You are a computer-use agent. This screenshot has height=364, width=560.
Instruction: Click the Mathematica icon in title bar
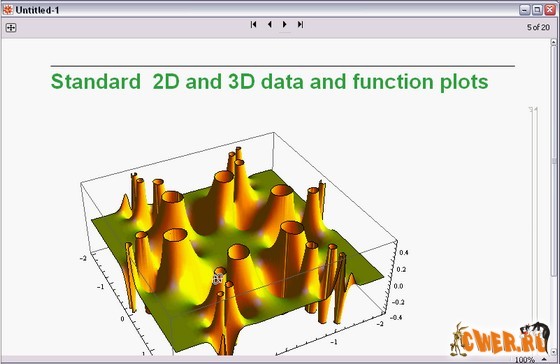tap(8, 10)
